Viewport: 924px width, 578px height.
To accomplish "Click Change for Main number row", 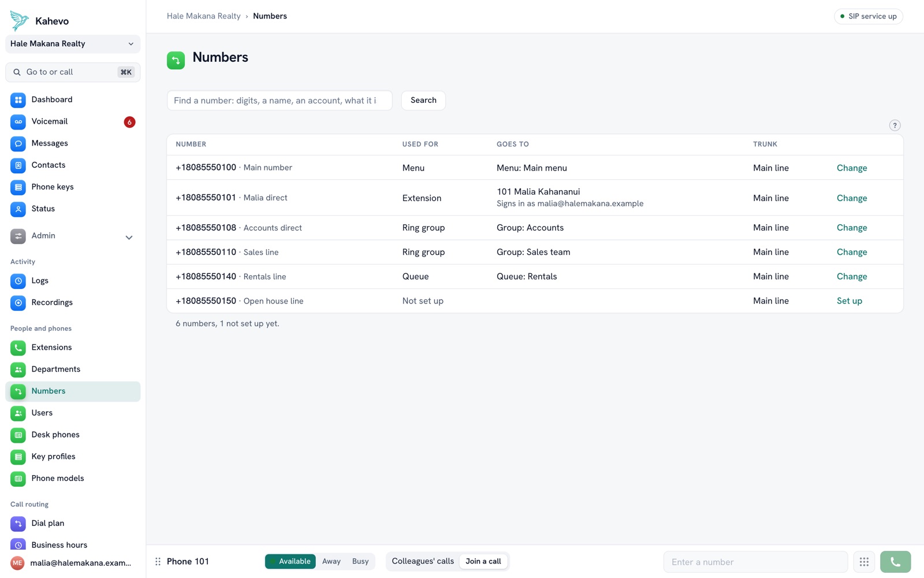I will point(852,168).
